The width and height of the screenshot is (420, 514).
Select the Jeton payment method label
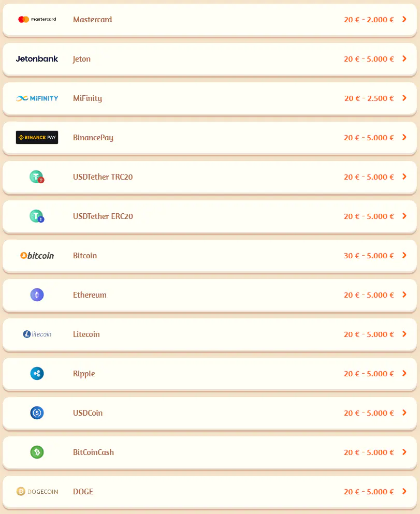(82, 59)
